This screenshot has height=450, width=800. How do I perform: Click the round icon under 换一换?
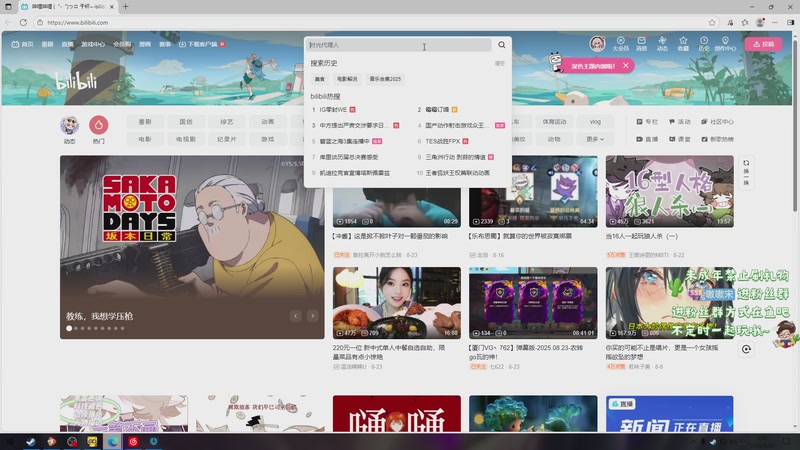(746, 349)
